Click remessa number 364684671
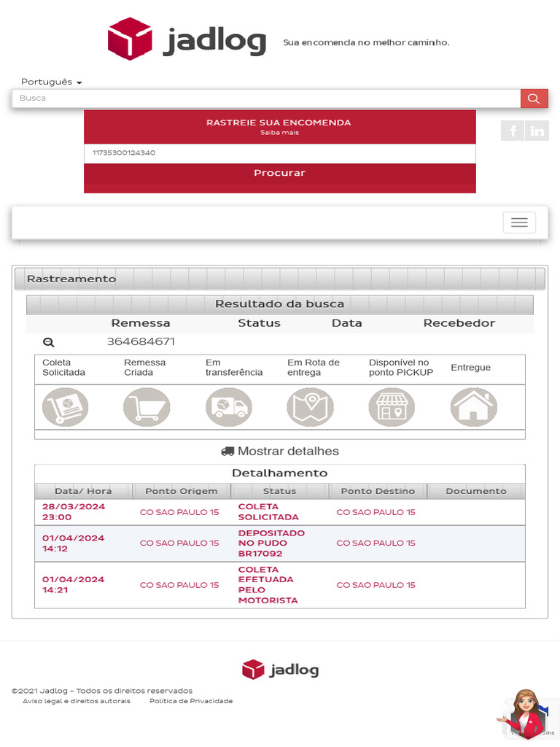 (141, 341)
